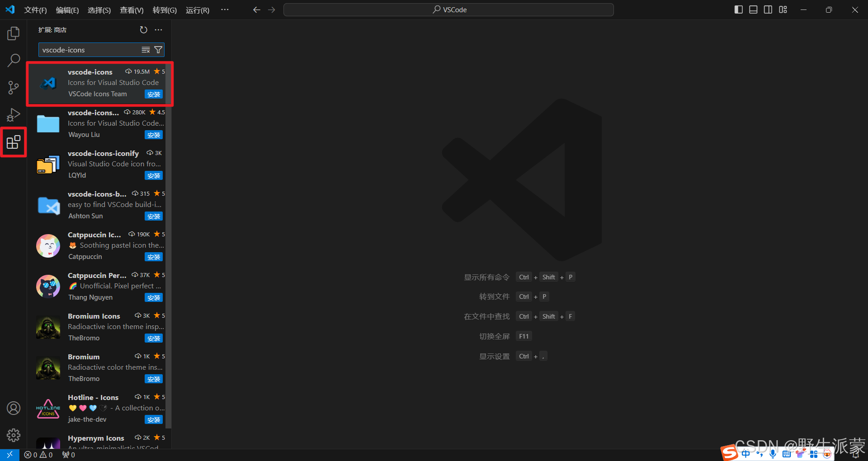Toggle the primary side bar layout icon
The image size is (868, 461).
(x=739, y=9)
